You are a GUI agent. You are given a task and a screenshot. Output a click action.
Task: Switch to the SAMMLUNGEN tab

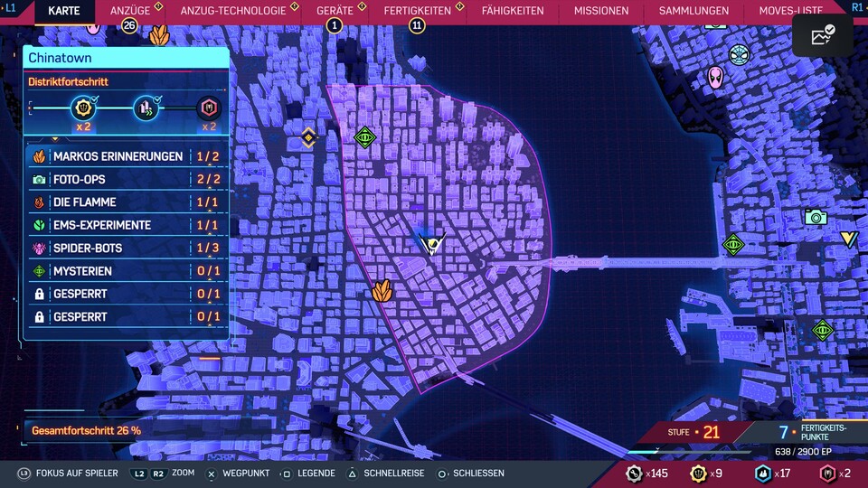pos(693,11)
